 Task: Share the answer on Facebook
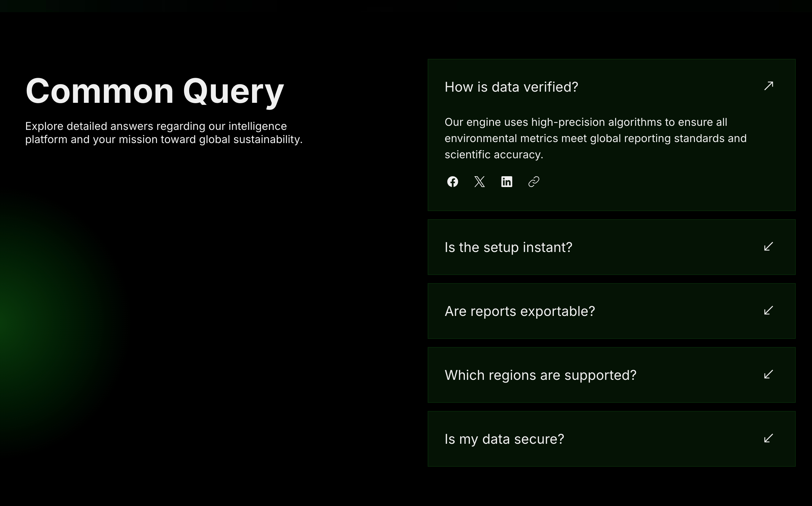point(452,182)
